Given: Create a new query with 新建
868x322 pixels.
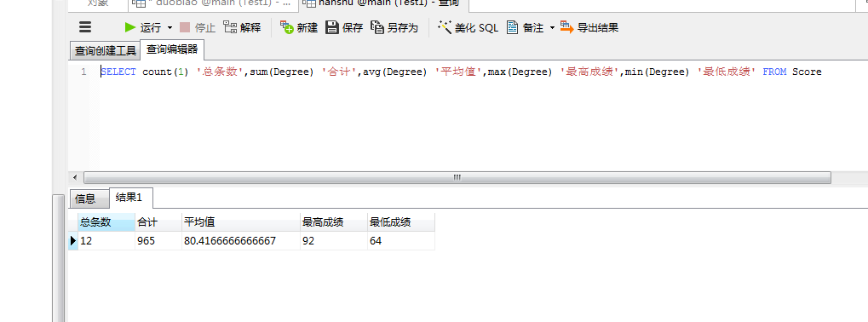Looking at the screenshot, I should coord(299,27).
